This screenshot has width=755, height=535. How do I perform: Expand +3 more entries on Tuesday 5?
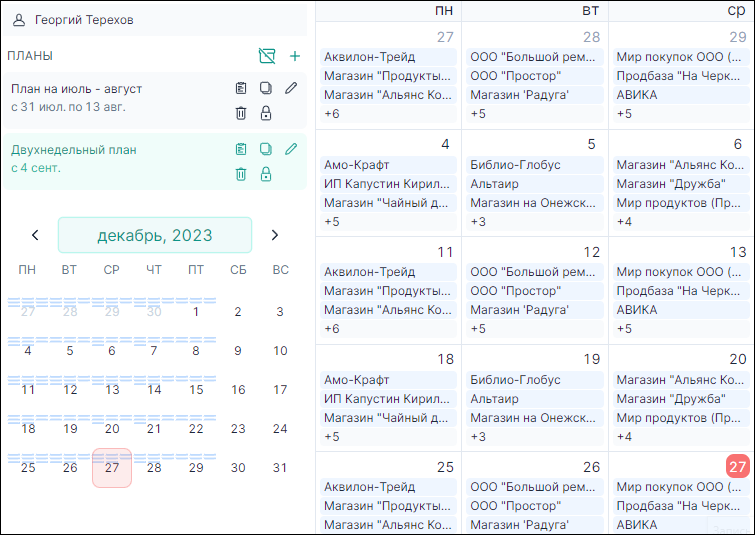pos(478,221)
